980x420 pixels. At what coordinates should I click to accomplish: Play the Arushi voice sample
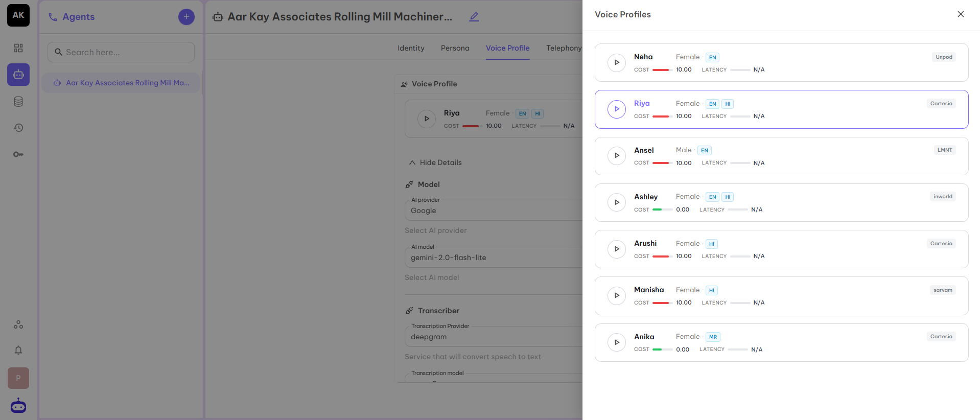pos(617,249)
